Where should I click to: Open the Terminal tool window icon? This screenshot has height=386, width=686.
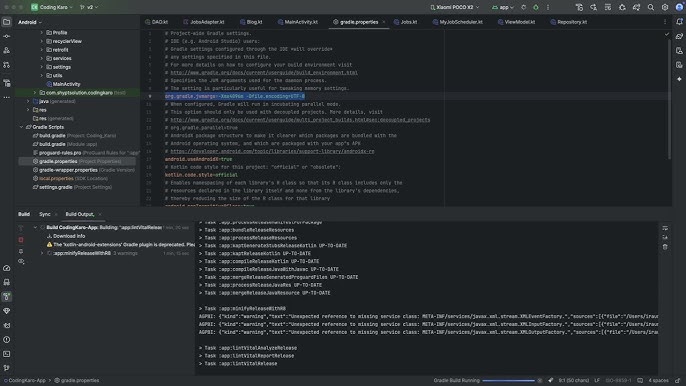tap(7, 354)
